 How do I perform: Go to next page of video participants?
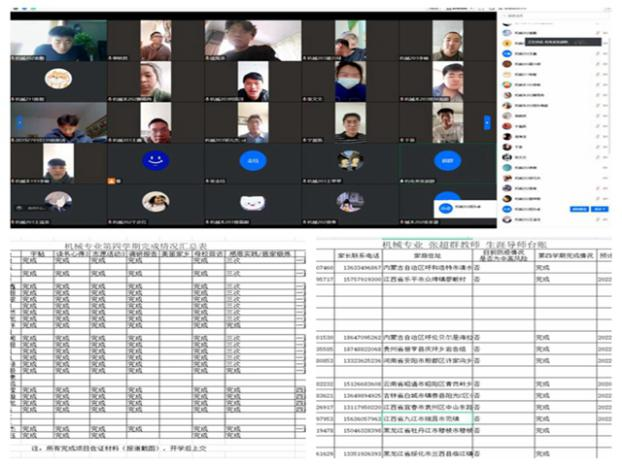pyautogui.click(x=487, y=122)
